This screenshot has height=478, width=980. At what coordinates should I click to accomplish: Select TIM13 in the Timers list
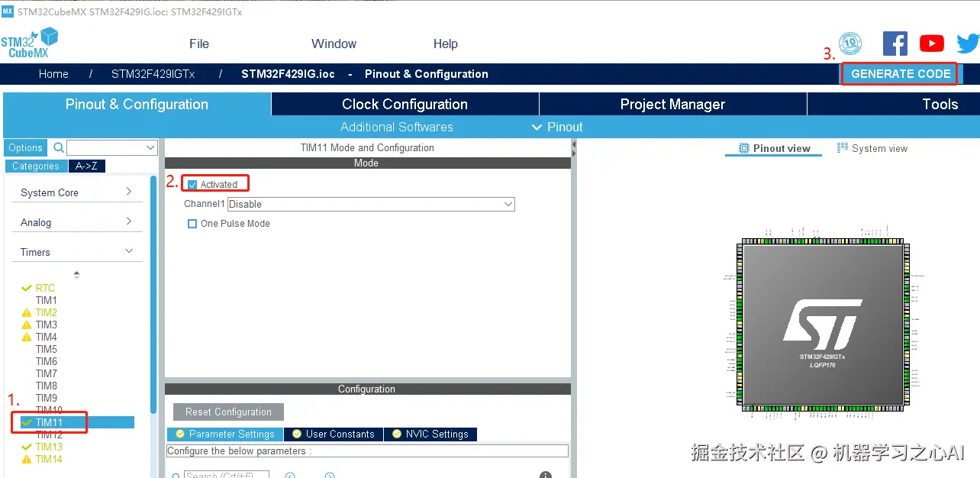[49, 447]
